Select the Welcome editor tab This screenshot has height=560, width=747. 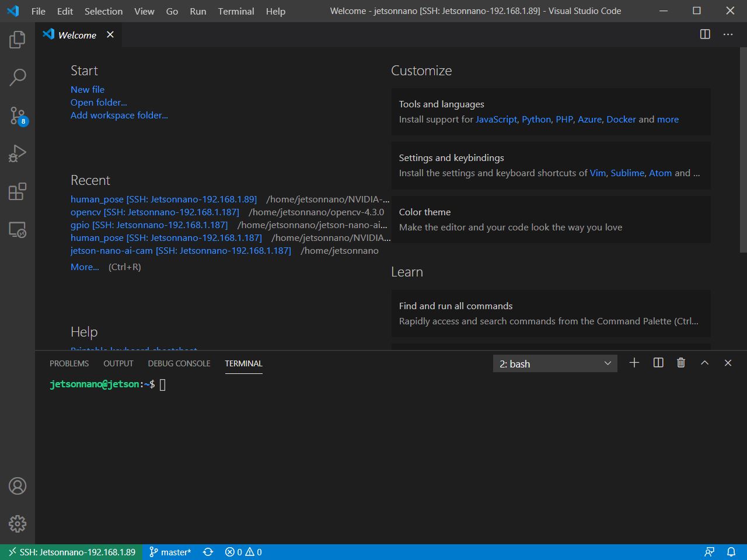(78, 35)
